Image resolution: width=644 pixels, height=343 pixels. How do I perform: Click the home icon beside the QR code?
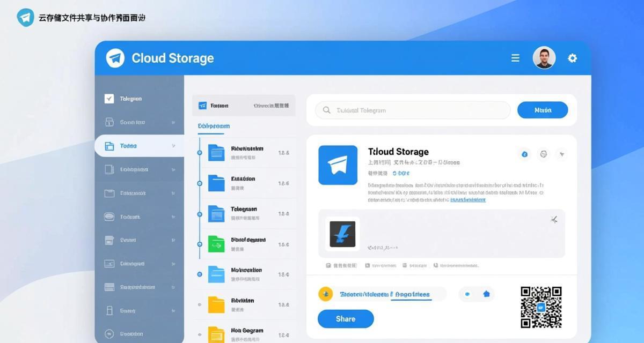click(x=486, y=294)
